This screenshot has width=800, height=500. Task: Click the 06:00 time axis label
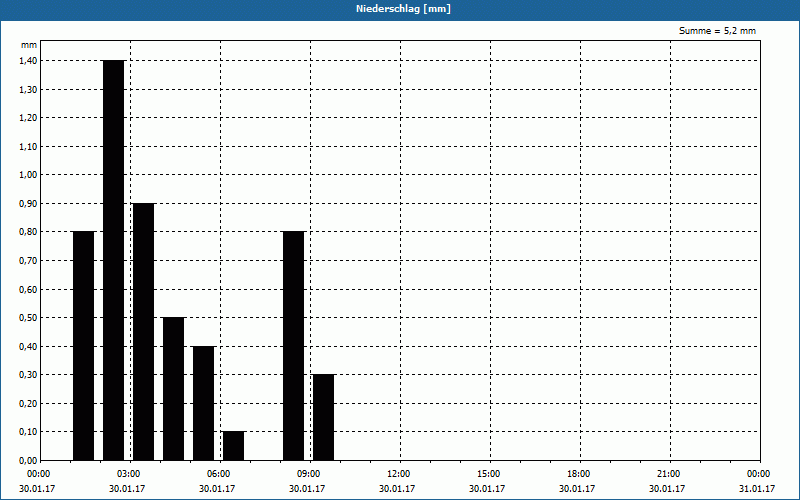click(x=218, y=474)
